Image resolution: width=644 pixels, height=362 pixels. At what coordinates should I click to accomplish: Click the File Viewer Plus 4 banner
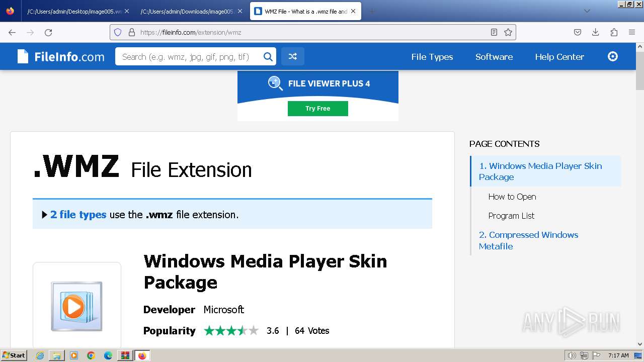pyautogui.click(x=318, y=96)
